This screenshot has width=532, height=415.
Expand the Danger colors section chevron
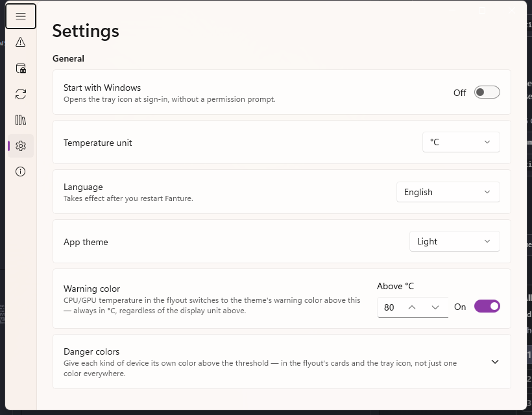(x=495, y=362)
